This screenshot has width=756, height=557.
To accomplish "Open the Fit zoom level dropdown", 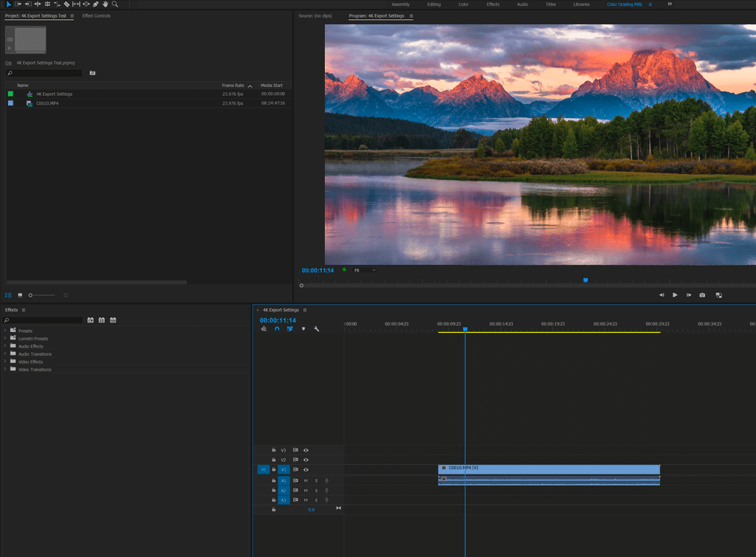I will point(365,270).
